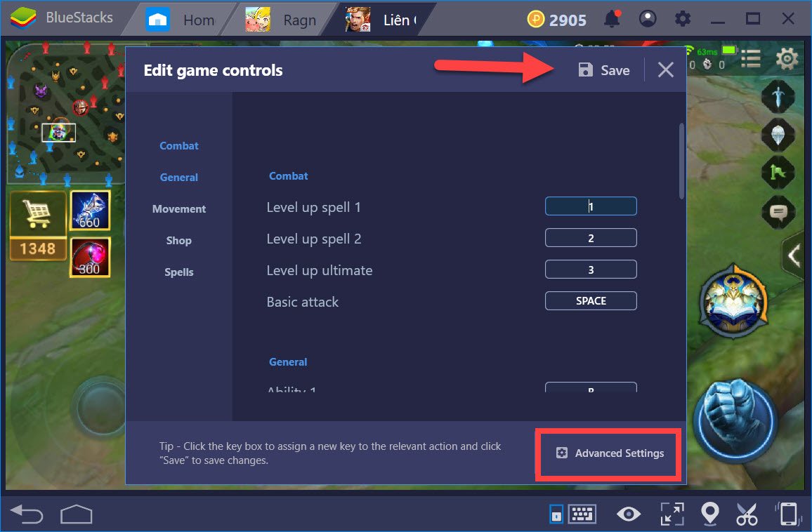Viewport: 812px width, 532px height.
Task: Click the BlueStacks logo
Action: [23, 19]
